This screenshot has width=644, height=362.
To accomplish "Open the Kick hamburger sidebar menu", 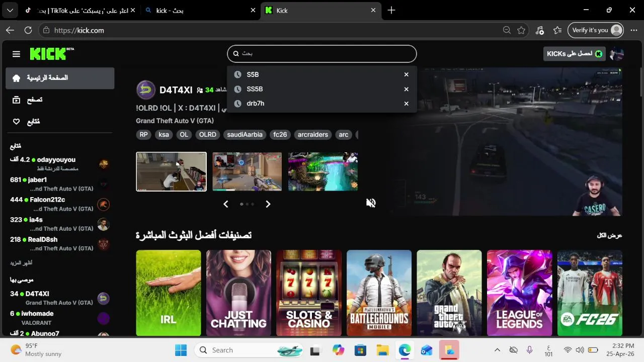I will click(x=16, y=54).
